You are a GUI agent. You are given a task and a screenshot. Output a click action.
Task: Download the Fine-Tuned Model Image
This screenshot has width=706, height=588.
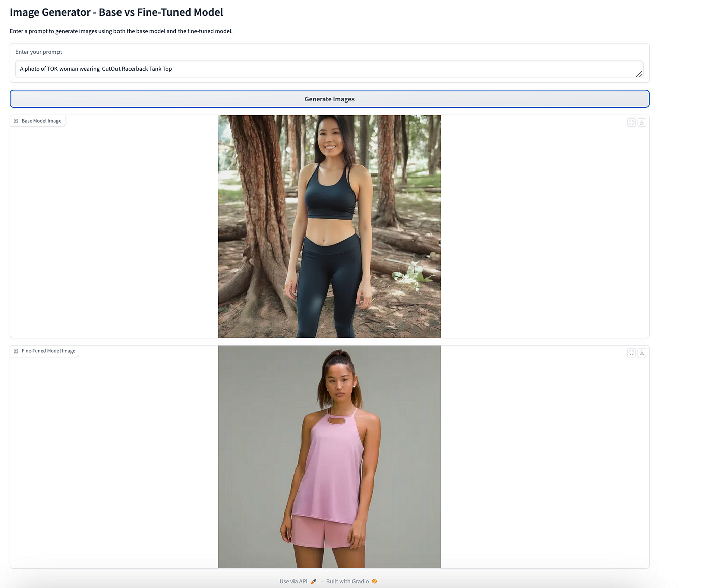coord(642,352)
